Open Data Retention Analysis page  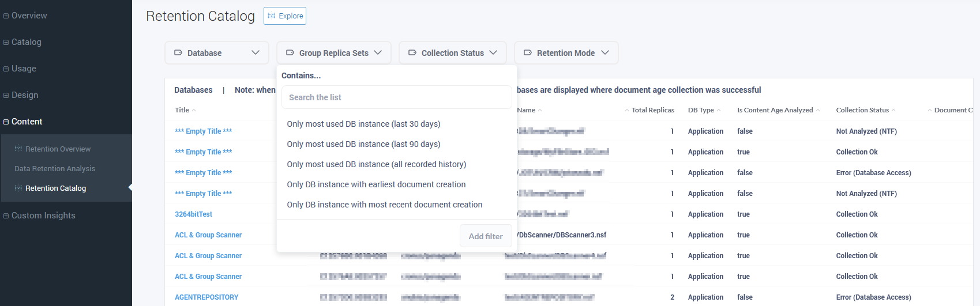pos(55,168)
